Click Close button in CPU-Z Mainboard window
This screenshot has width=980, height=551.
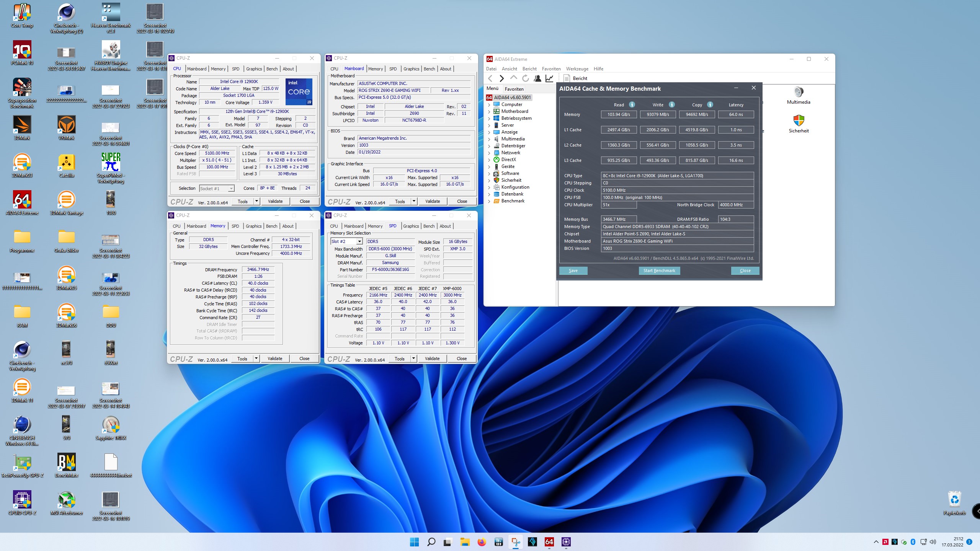[x=462, y=201]
